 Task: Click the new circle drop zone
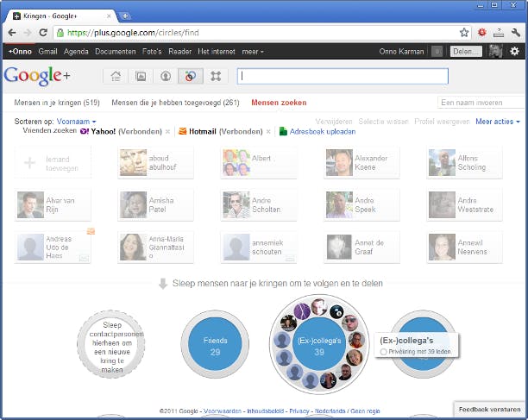tap(111, 344)
